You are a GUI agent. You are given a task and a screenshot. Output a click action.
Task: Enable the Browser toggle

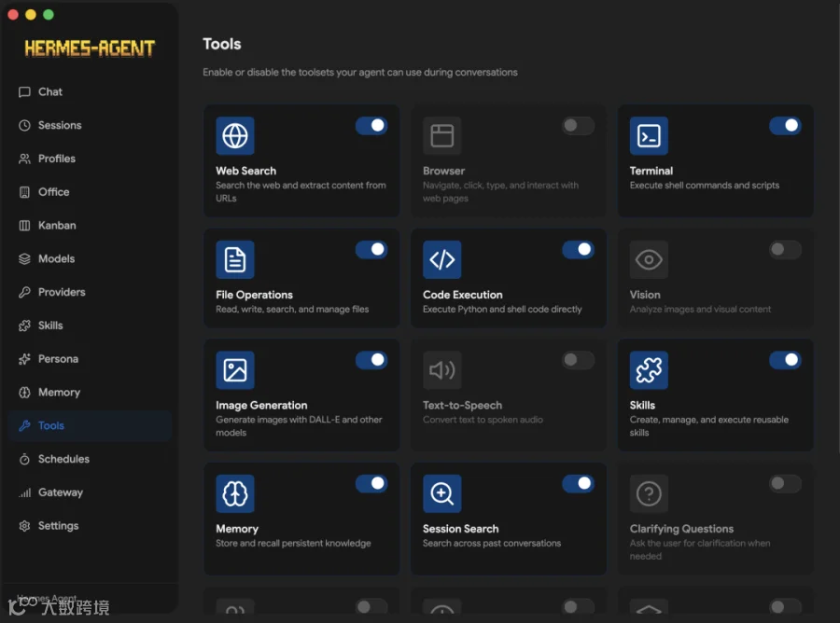click(578, 126)
